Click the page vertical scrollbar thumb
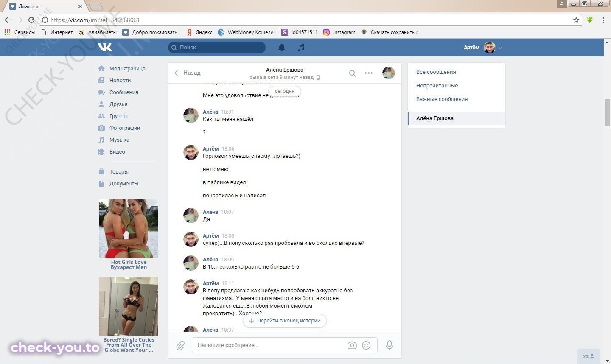Viewport: 611px width, 364px height. (x=607, y=112)
